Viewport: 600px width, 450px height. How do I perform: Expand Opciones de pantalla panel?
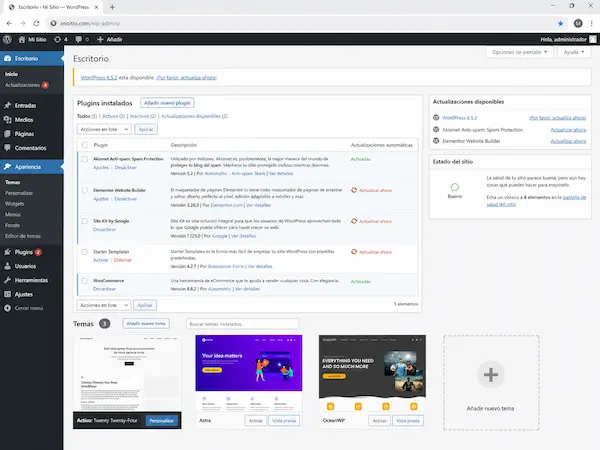519,52
